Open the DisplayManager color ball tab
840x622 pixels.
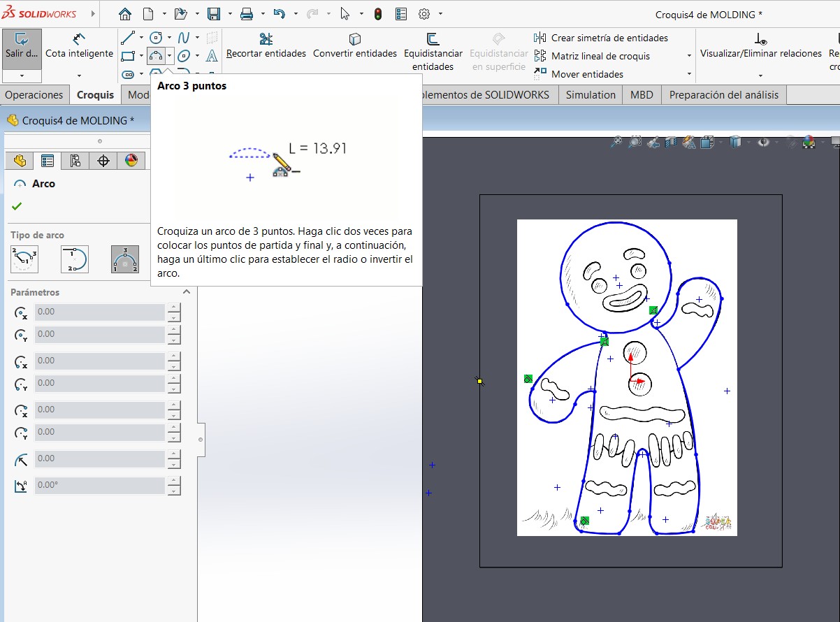click(x=131, y=161)
